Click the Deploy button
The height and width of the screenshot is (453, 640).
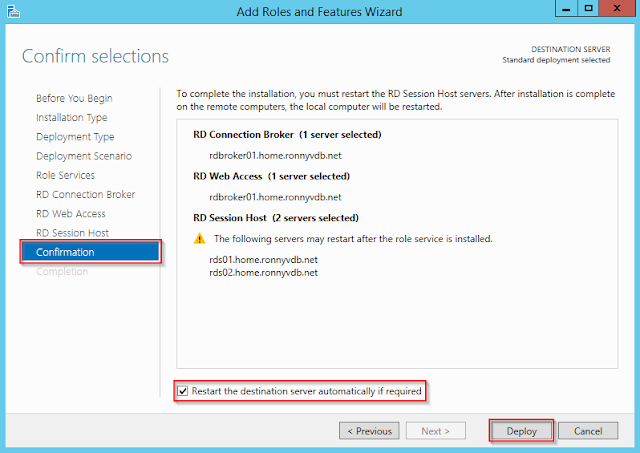521,431
